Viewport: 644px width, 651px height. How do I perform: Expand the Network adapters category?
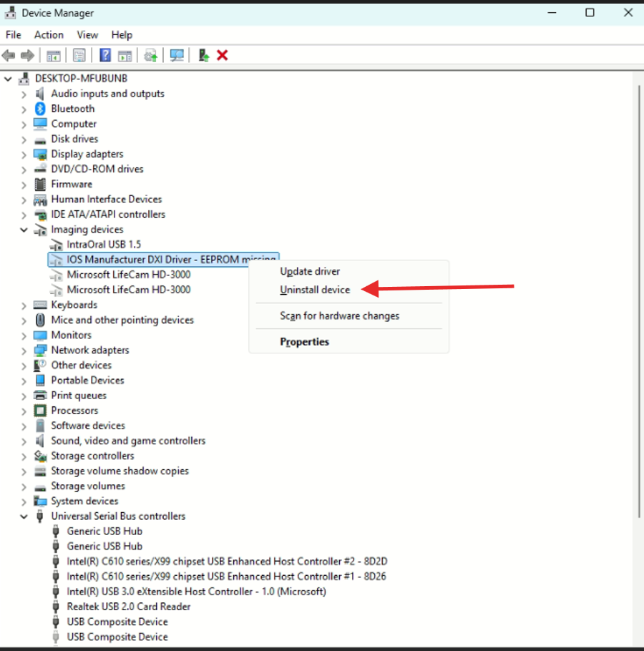[24, 351]
